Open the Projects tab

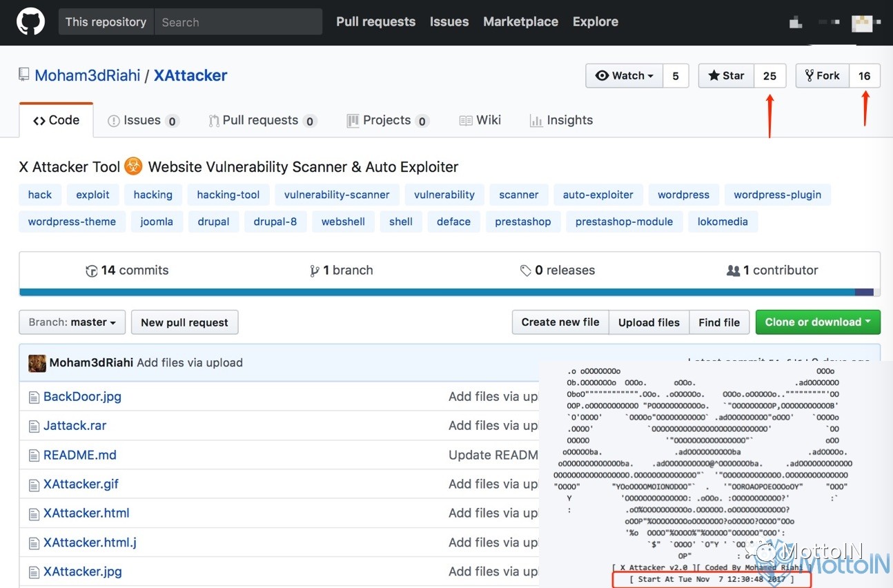point(388,120)
